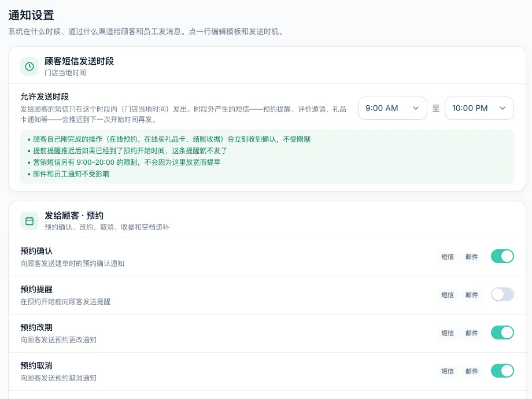Click the 邮件 tag in 预约改期 row

(472, 333)
